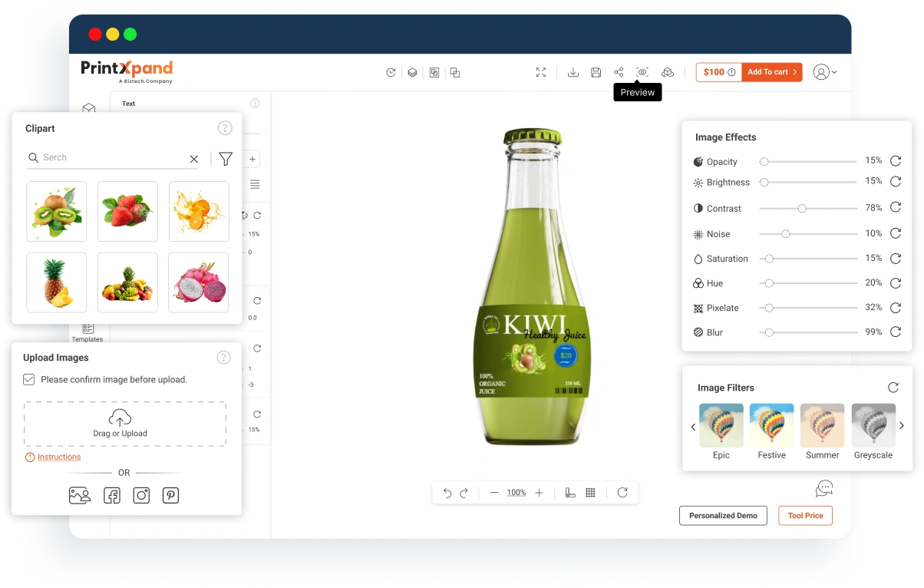924x588 pixels.
Task: Adjust the Contrast slider handle
Action: tap(802, 209)
